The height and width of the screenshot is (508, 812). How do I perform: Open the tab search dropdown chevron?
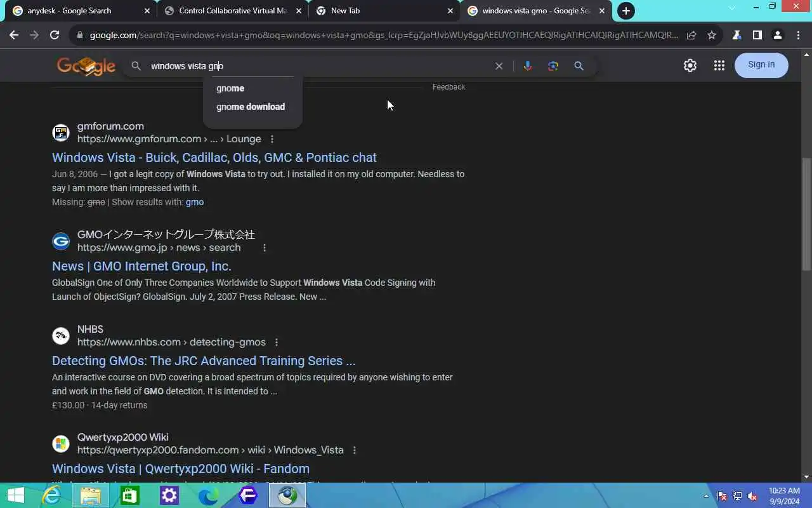[731, 7]
